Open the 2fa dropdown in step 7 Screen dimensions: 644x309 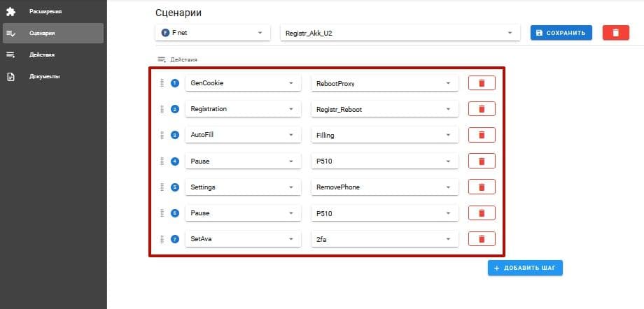tap(384, 239)
